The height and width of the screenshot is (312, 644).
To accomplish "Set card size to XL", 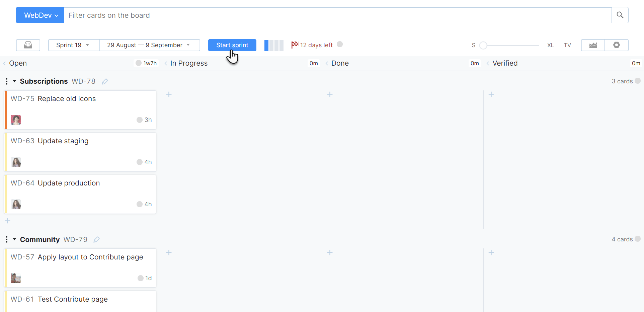I will 551,45.
